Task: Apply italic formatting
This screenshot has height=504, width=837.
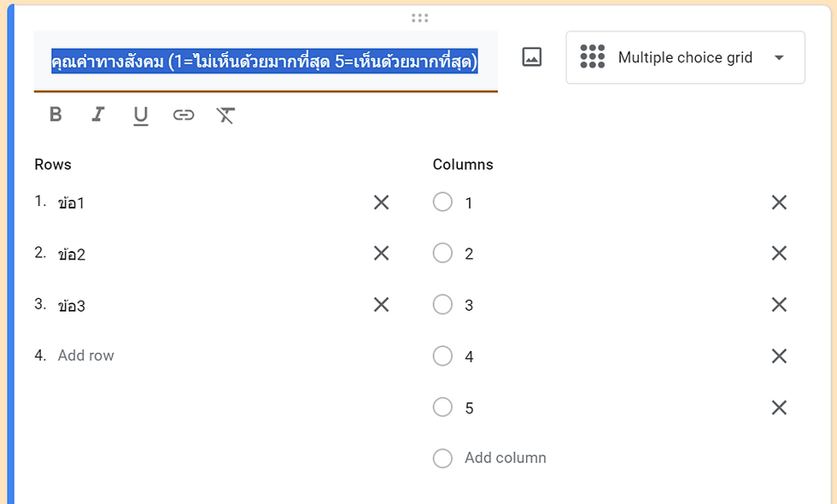Action: [x=97, y=114]
